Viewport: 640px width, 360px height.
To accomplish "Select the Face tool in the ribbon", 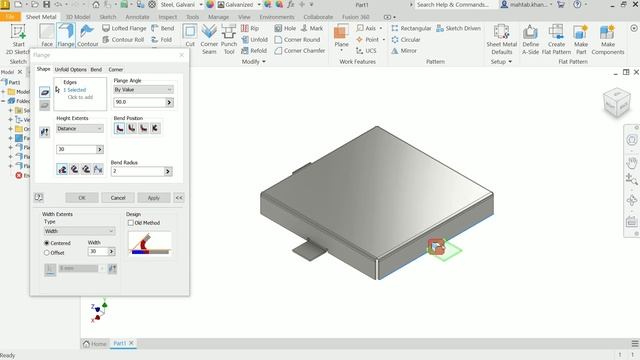I will click(47, 36).
